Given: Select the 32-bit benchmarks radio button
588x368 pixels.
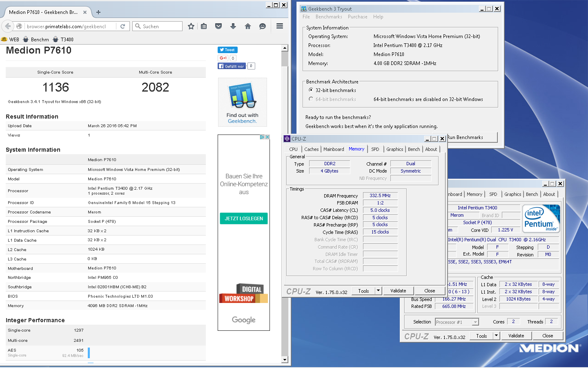Looking at the screenshot, I should coord(311,90).
